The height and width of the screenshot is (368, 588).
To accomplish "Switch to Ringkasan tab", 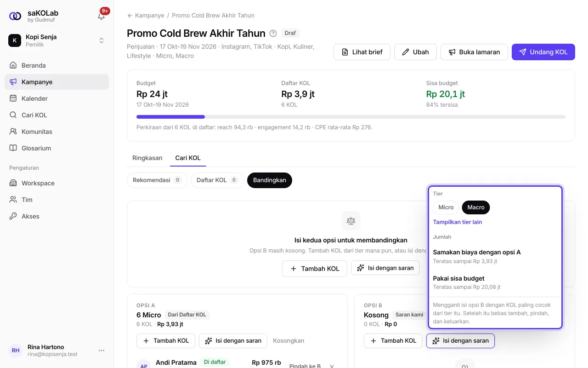I will [147, 158].
